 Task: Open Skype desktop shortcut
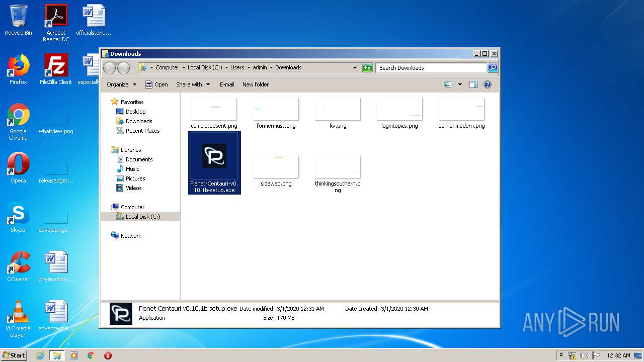click(18, 217)
